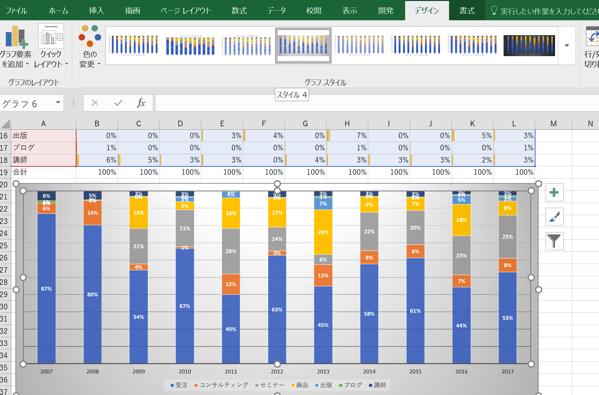
Task: Switch to the ホーム tab
Action: pyautogui.click(x=58, y=10)
